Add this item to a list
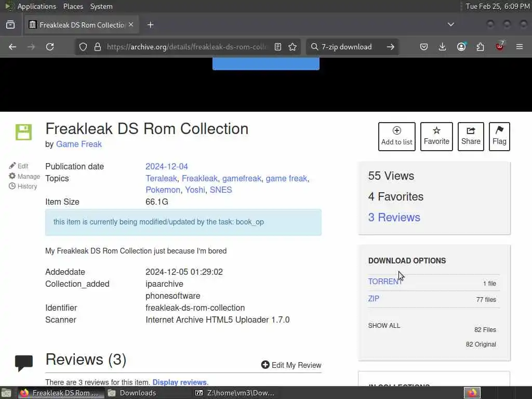 pos(396,137)
